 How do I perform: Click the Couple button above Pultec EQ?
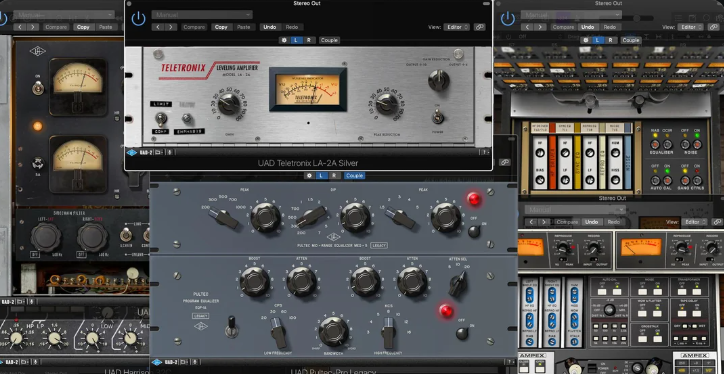point(354,175)
